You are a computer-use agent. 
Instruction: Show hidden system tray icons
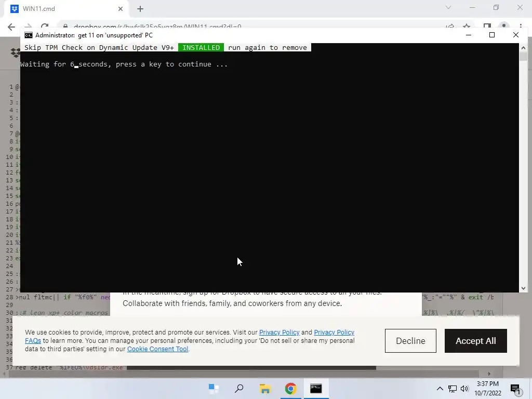440,389
